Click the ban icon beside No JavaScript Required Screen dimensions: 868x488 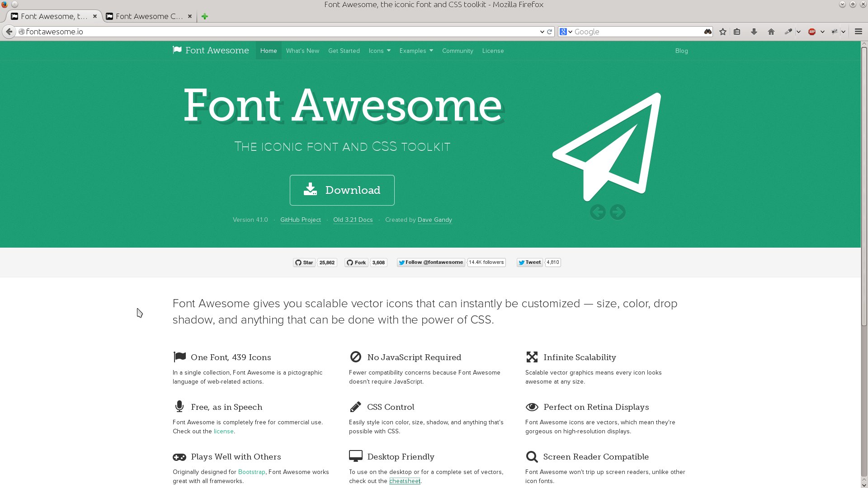(356, 357)
